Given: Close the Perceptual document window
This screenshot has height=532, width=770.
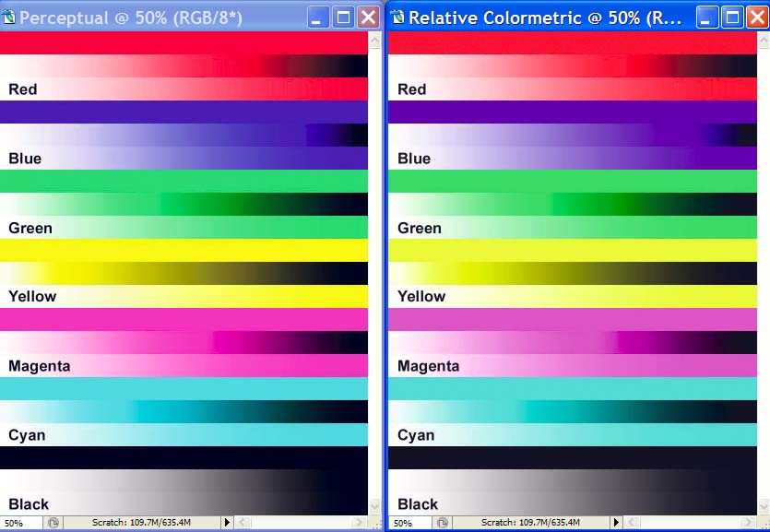Looking at the screenshot, I should point(368,17).
